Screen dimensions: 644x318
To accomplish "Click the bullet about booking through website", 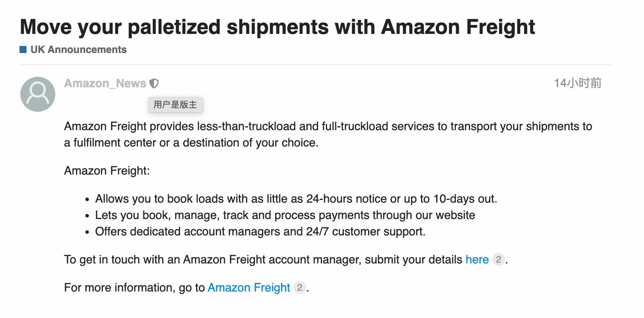I will (x=285, y=215).
